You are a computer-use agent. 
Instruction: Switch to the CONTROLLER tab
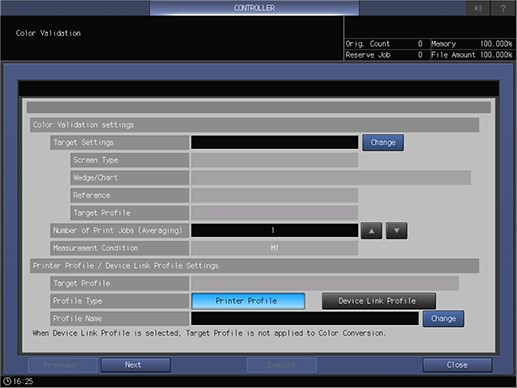(254, 8)
